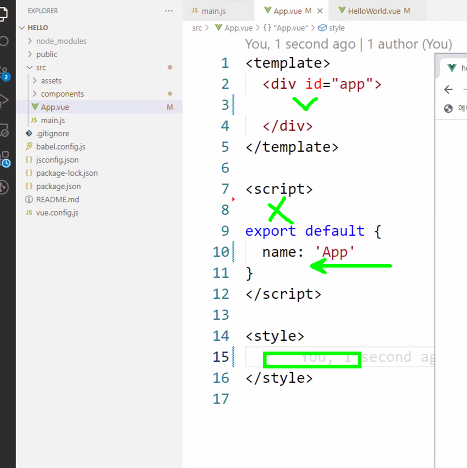Open the Run and Debug view

click(x=4, y=100)
